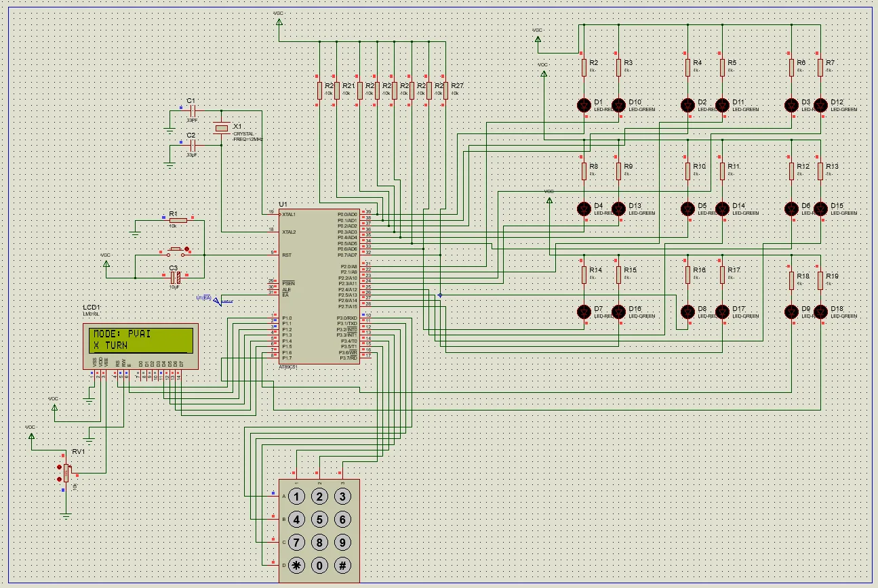The image size is (878, 588).
Task: Click the U1(EA) probe label
Action: pos(203,297)
